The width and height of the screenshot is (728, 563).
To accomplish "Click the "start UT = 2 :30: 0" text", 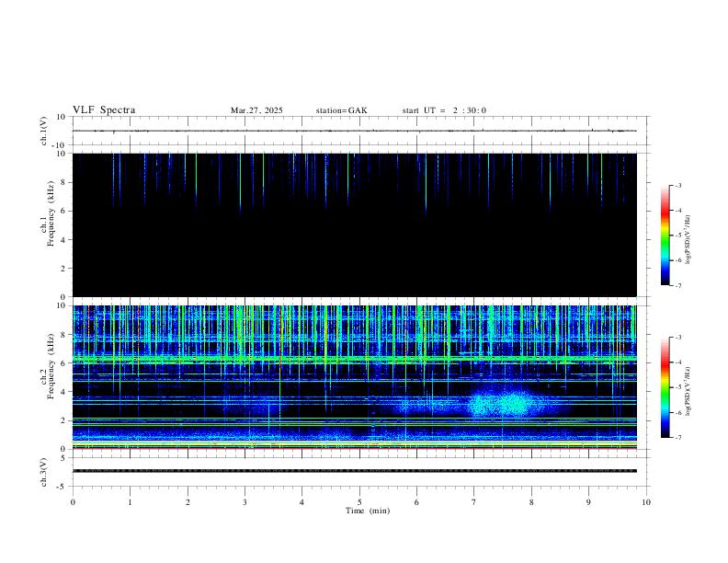I will [444, 110].
